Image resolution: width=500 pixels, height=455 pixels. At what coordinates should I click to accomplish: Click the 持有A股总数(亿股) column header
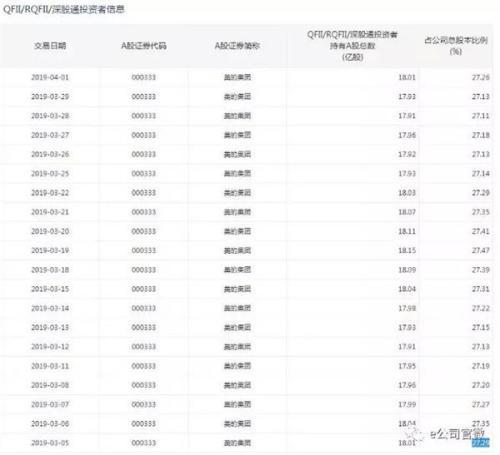[x=352, y=46]
